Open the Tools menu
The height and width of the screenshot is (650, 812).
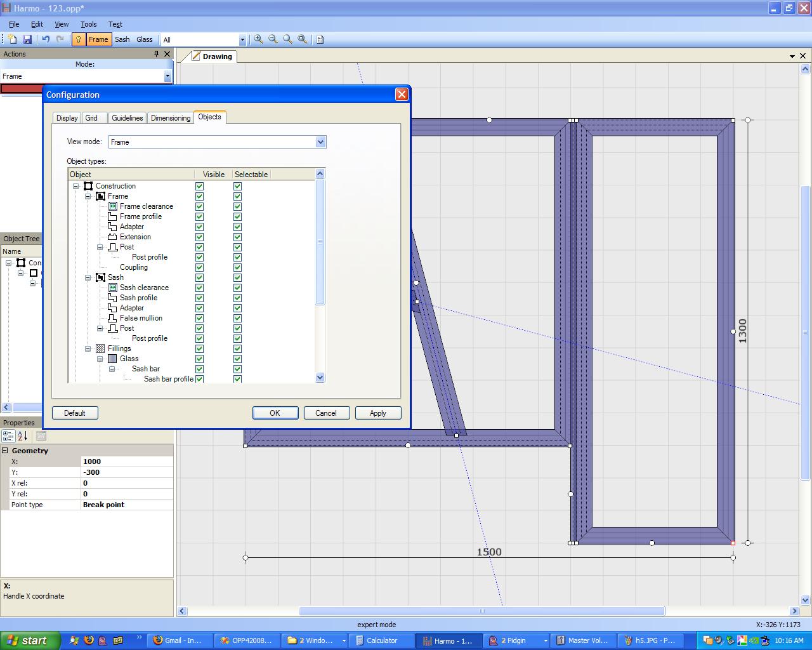click(88, 24)
